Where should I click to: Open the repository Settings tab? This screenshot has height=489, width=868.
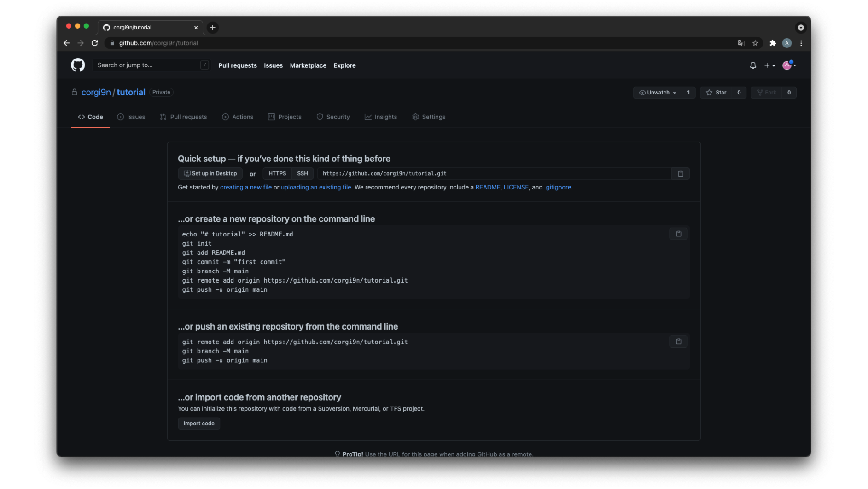(429, 117)
